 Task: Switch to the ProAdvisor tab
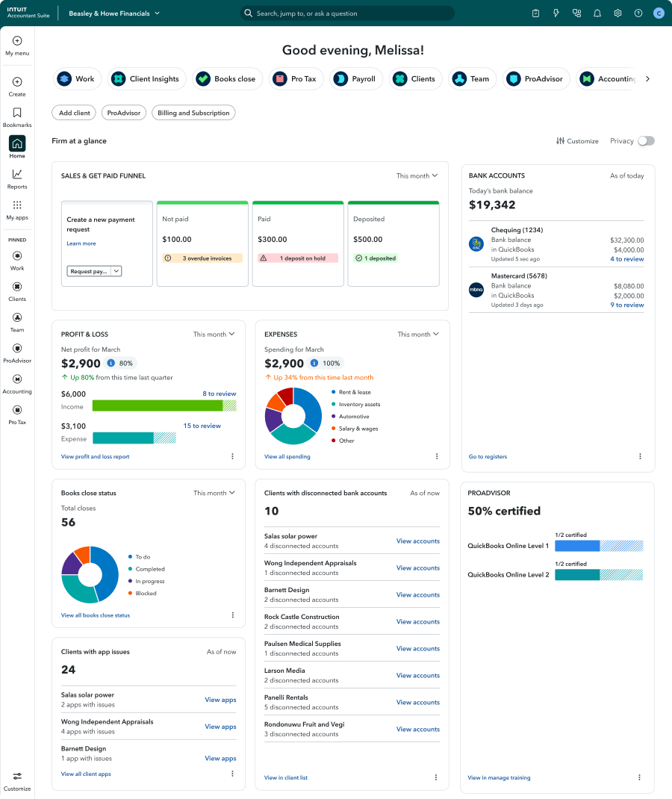tap(122, 113)
